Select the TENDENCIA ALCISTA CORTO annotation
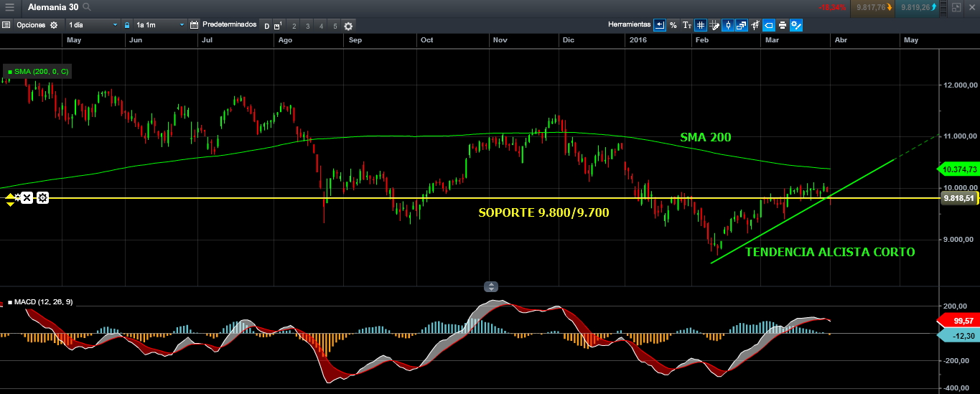 pos(830,252)
